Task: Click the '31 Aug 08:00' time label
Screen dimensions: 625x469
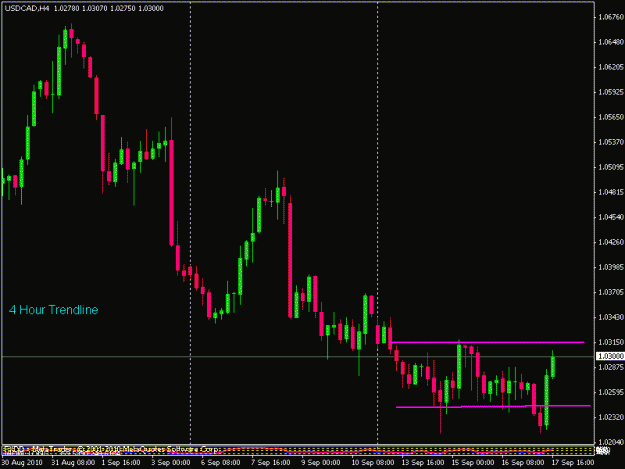Action: pyautogui.click(x=73, y=463)
